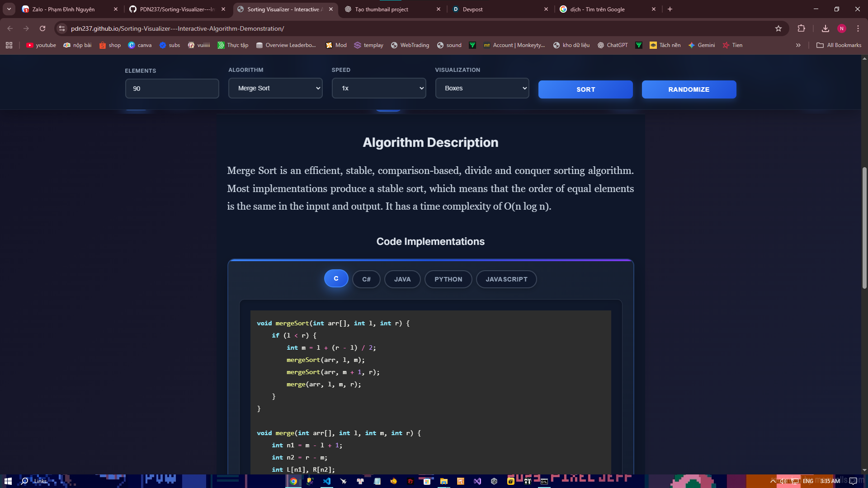Click the Elements input field showing 90
Viewport: 868px width, 488px height.
[x=172, y=89]
